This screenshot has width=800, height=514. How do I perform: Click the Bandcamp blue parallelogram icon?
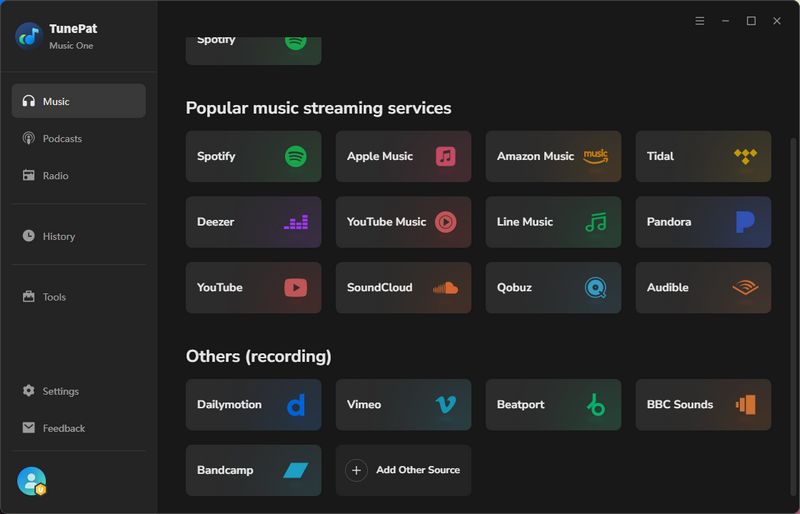pos(296,471)
